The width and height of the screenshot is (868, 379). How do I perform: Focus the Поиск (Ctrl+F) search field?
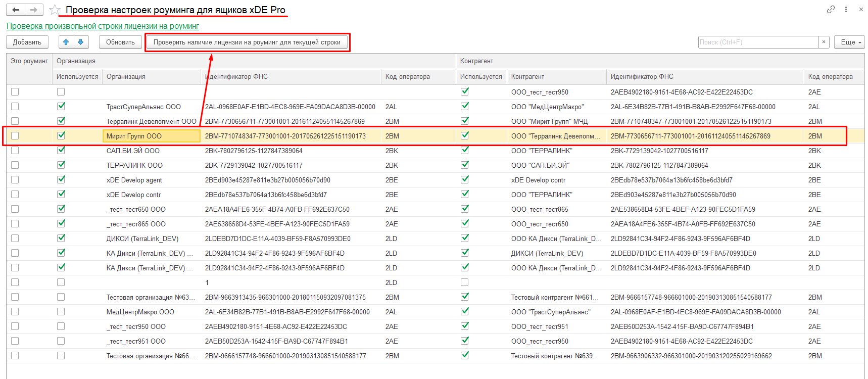(x=758, y=42)
